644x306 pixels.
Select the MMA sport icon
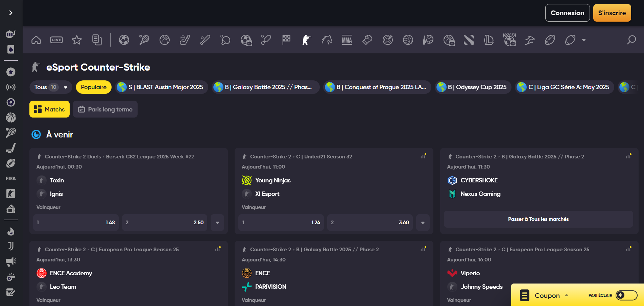pyautogui.click(x=347, y=40)
